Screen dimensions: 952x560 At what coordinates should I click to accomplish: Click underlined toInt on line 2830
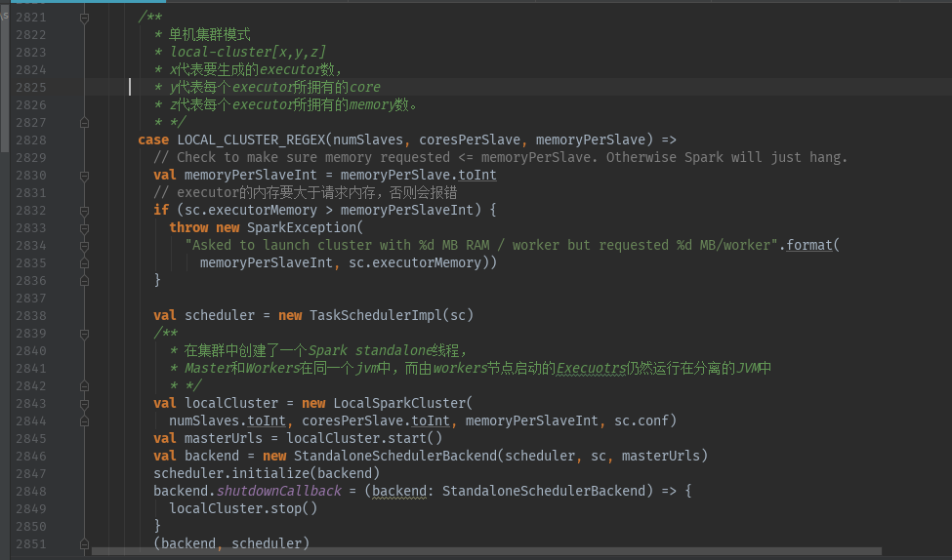click(477, 176)
